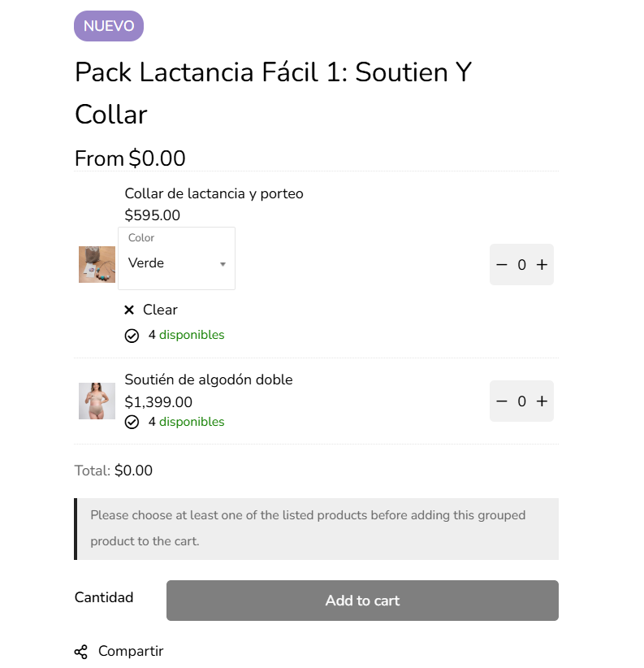644x668 pixels.
Task: Open the Collar de lactancia y porteo link
Action: coord(214,193)
